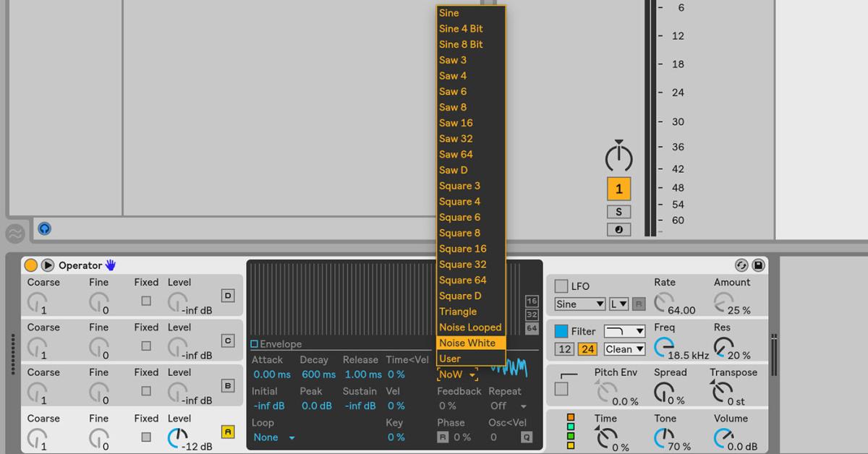
Task: Click the track Solo S button
Action: [x=619, y=212]
